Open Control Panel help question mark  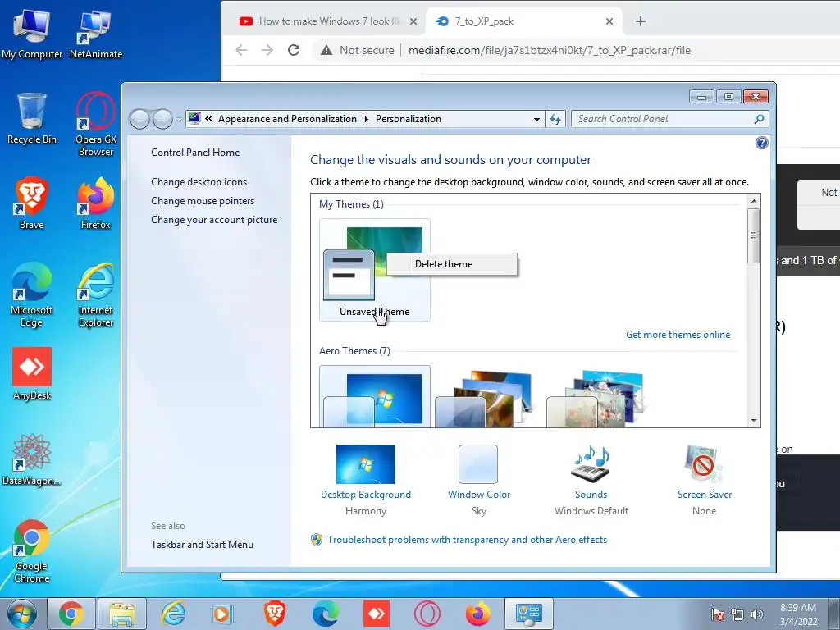click(x=761, y=143)
